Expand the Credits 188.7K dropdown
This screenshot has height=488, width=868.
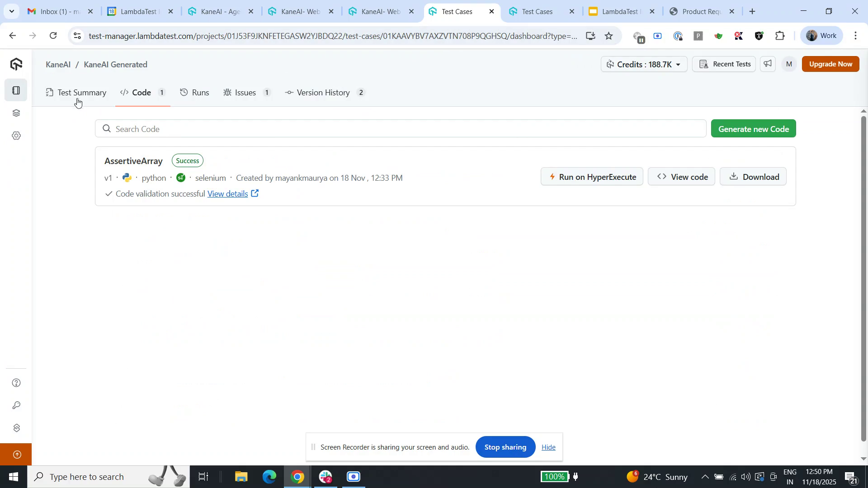[643, 64]
